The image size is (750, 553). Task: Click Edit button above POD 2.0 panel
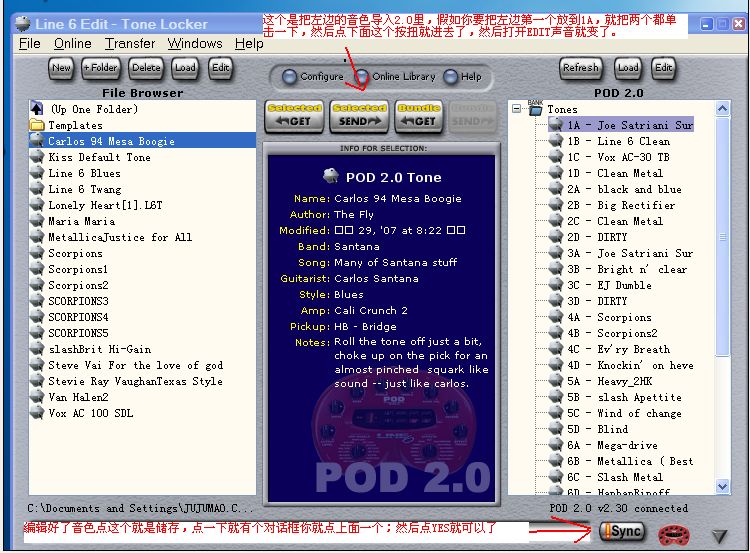point(664,68)
